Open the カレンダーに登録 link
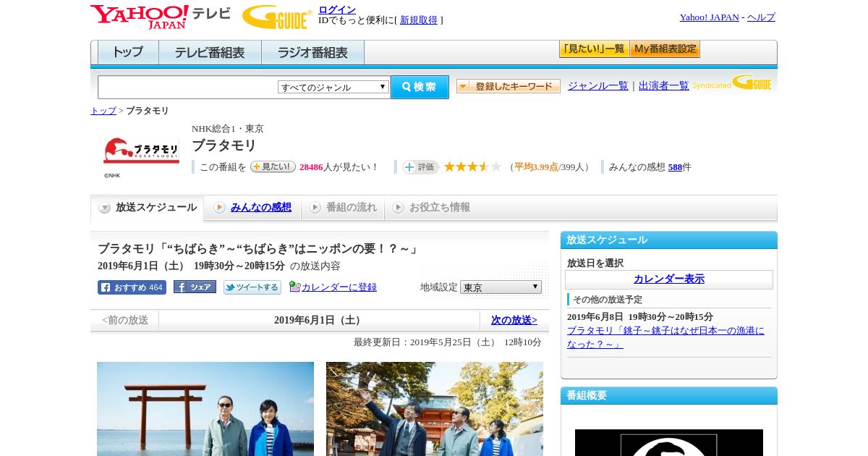Viewport: 868px width, 456px height. click(339, 287)
